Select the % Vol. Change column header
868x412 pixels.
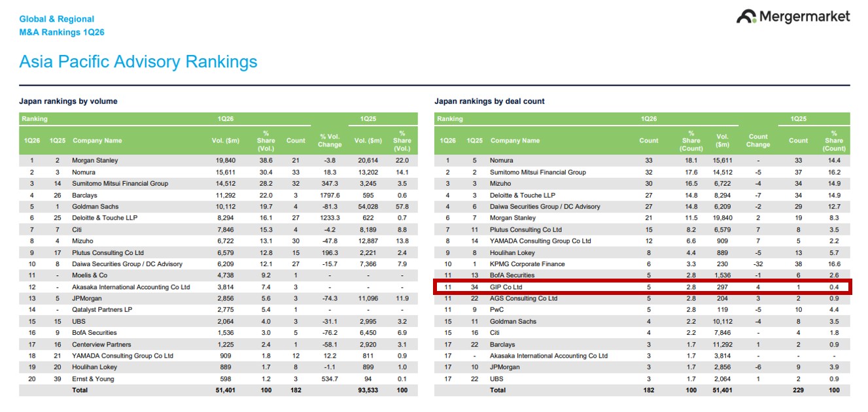330,141
